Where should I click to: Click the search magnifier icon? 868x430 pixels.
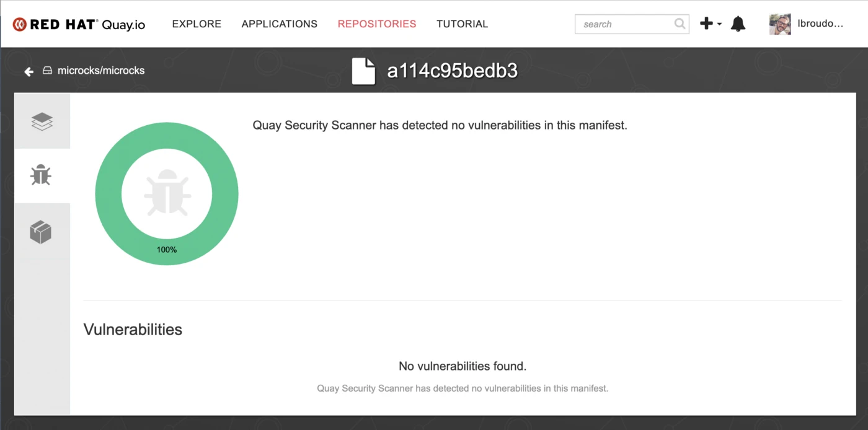(x=680, y=24)
